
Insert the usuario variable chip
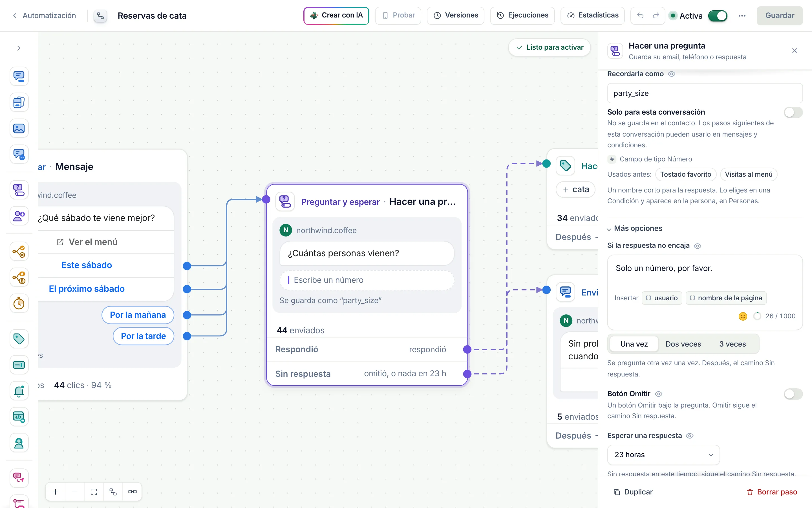[x=662, y=298]
